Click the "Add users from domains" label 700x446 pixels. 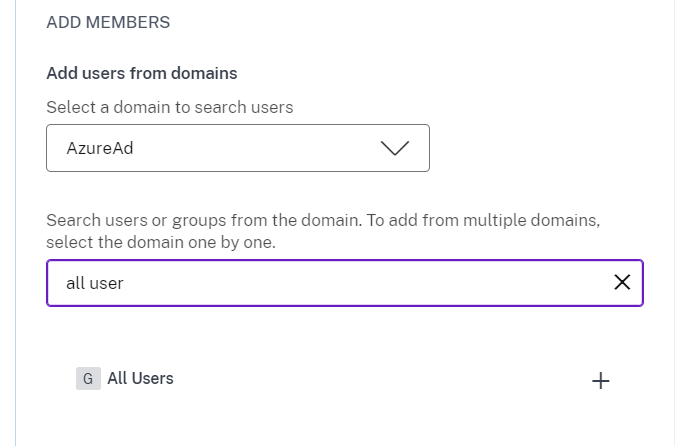coord(141,73)
